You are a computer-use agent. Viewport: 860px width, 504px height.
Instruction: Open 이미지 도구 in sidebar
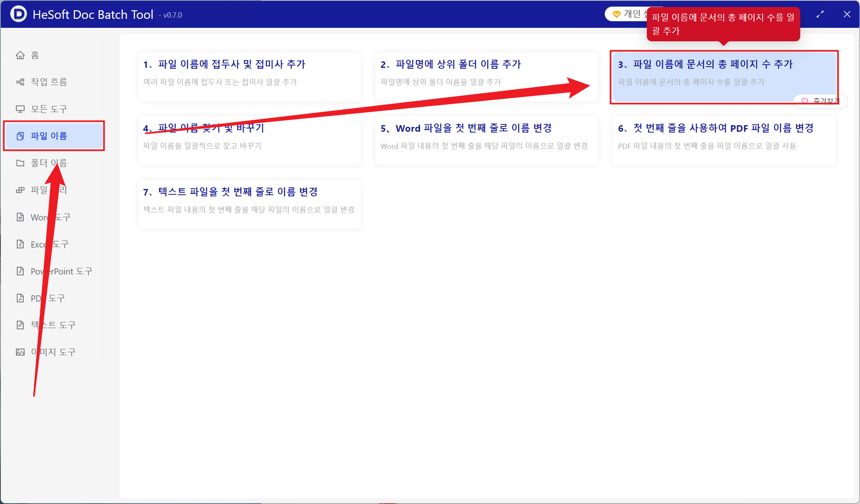point(54,352)
